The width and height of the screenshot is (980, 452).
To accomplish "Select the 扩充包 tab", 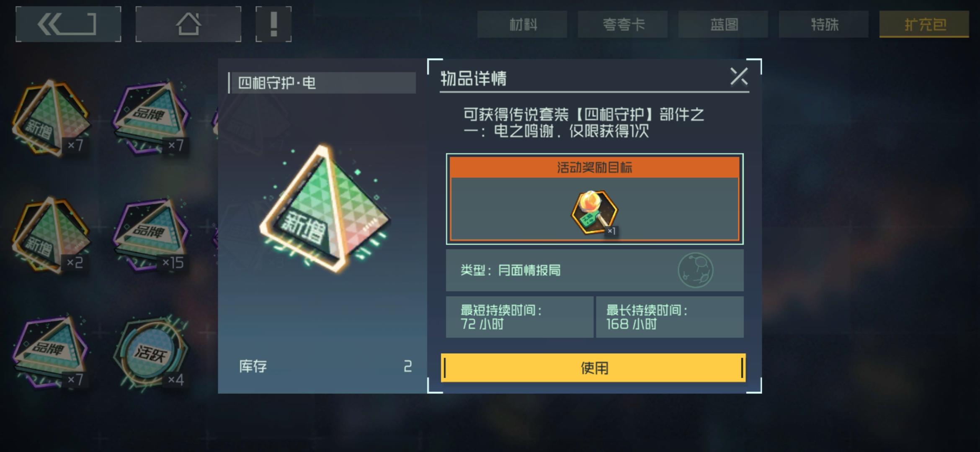I will [924, 24].
